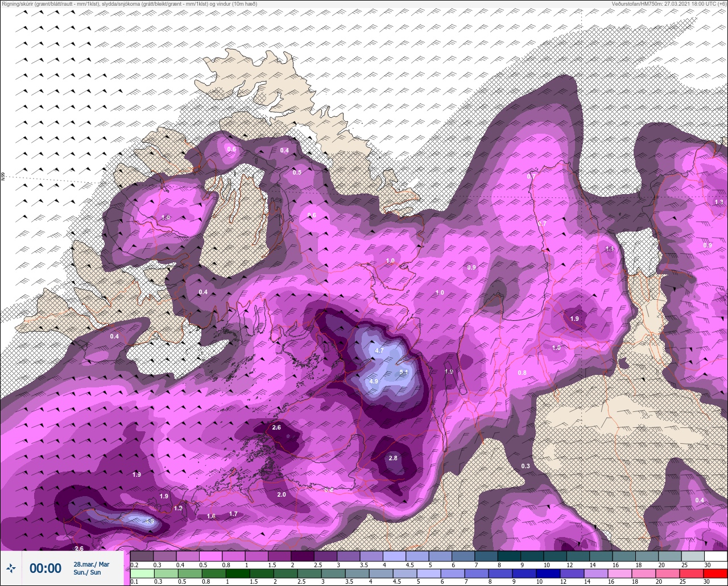This screenshot has width=728, height=586.
Task: Click the upper legend swatch starting at 0.2
Action: click(x=142, y=556)
